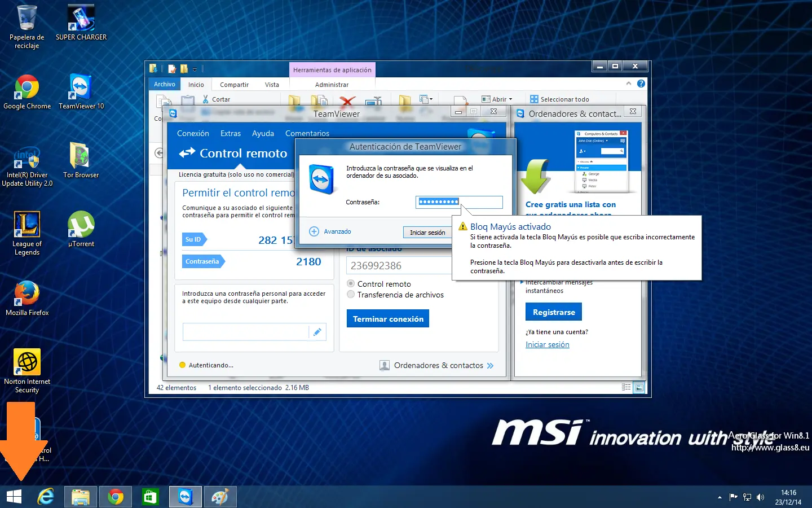Select the µTorrent desktop icon

click(x=81, y=229)
